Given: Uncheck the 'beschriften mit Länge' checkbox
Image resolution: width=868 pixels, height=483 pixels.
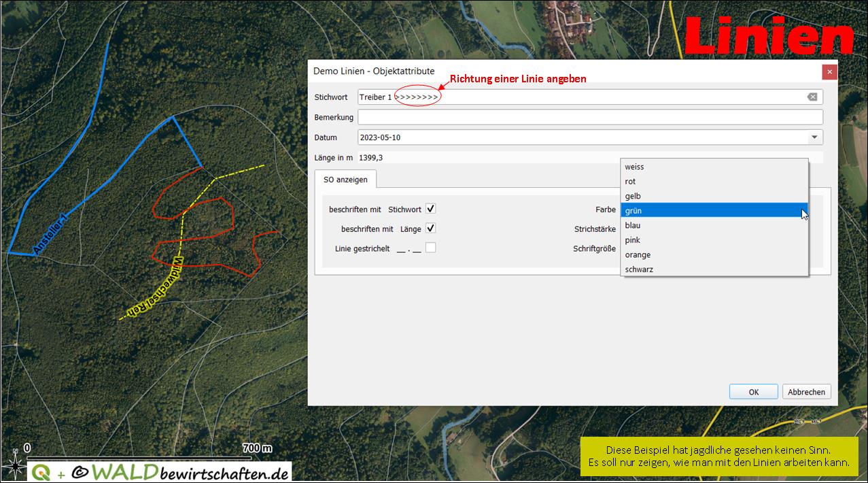Looking at the screenshot, I should point(430,229).
